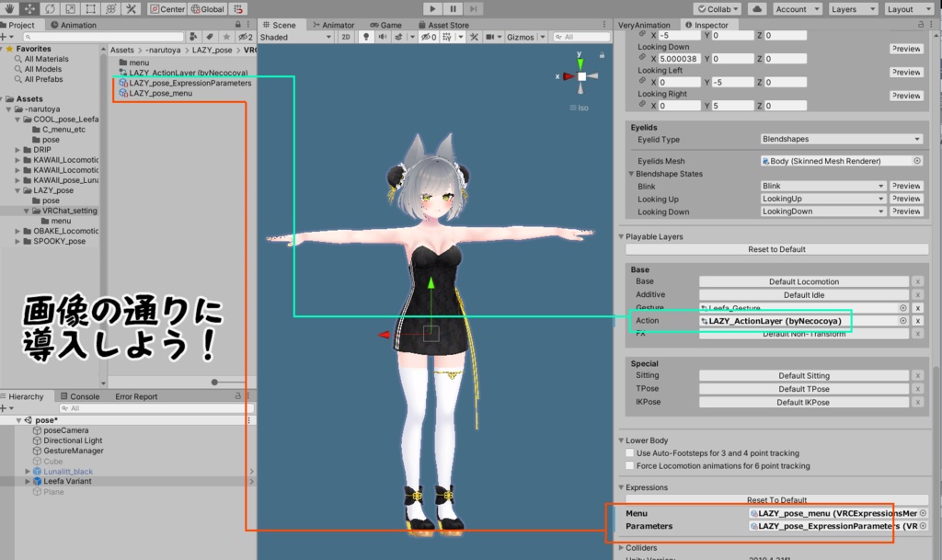The width and height of the screenshot is (942, 560).
Task: Expand the DRIP folder
Action: click(17, 150)
